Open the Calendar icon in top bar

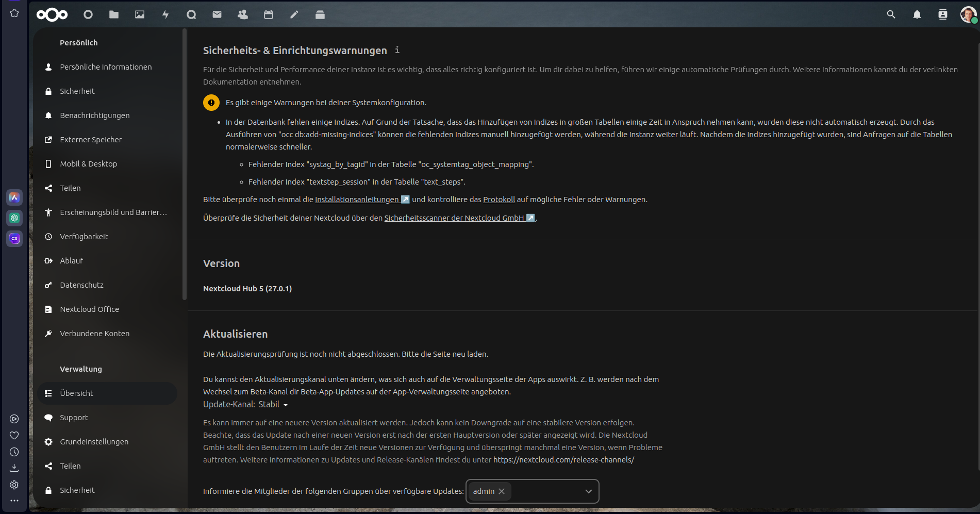[x=269, y=15]
